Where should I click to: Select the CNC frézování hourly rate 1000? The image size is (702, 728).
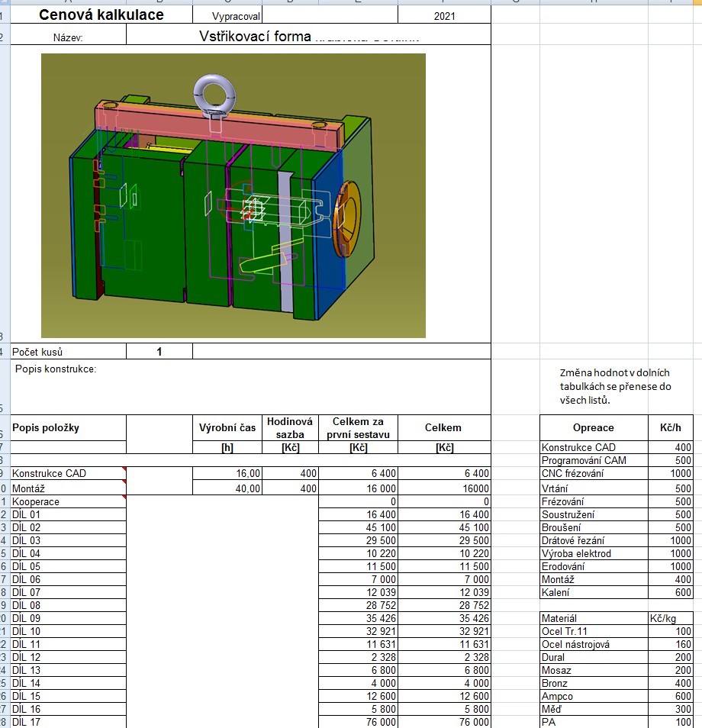(671, 474)
